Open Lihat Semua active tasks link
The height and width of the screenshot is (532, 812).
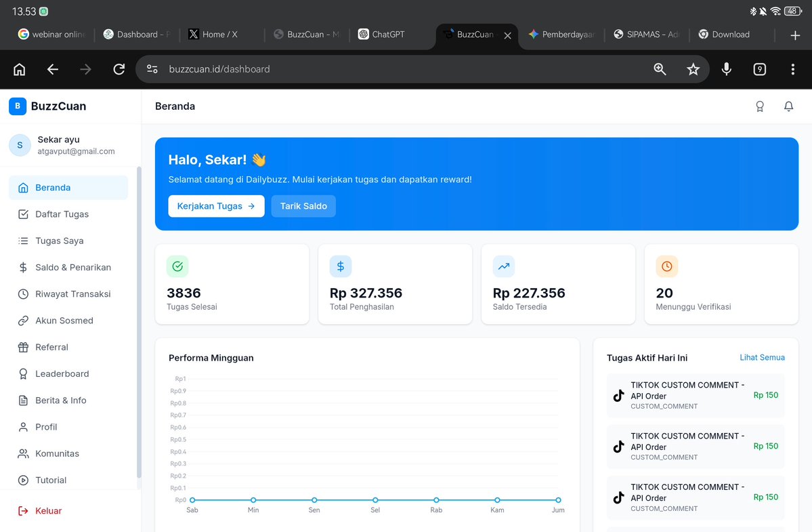[x=762, y=357]
